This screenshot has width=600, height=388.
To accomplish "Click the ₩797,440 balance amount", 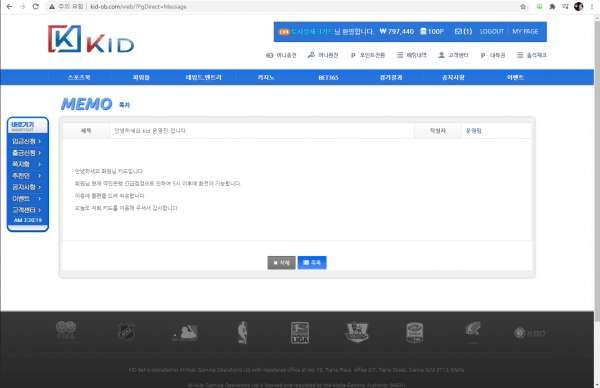I will point(396,32).
